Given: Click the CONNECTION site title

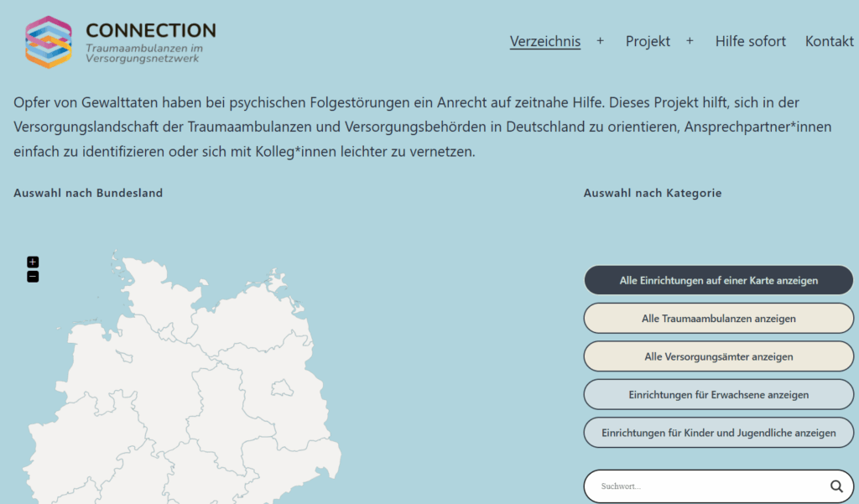Looking at the screenshot, I should point(151,31).
